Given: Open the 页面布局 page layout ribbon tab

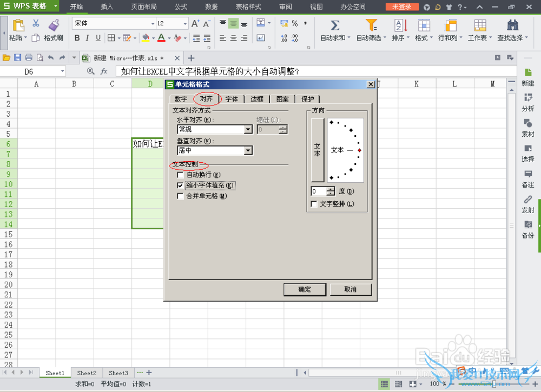Looking at the screenshot, I should point(144,7).
